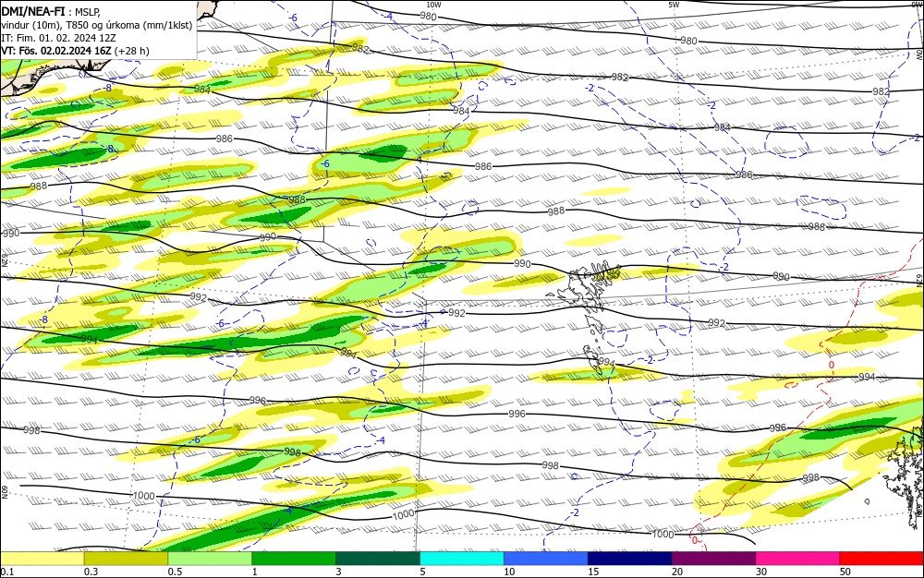Click the '0.1' legend value label

click(6, 572)
